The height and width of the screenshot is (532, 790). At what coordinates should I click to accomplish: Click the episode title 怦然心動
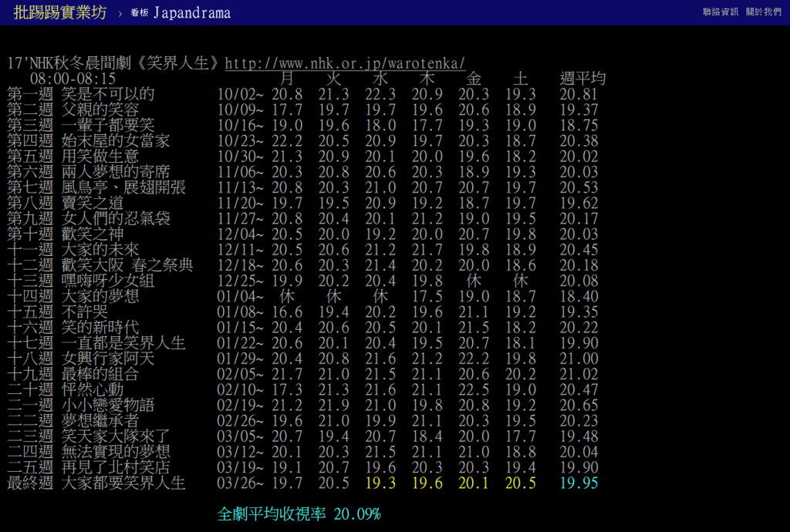(x=93, y=390)
